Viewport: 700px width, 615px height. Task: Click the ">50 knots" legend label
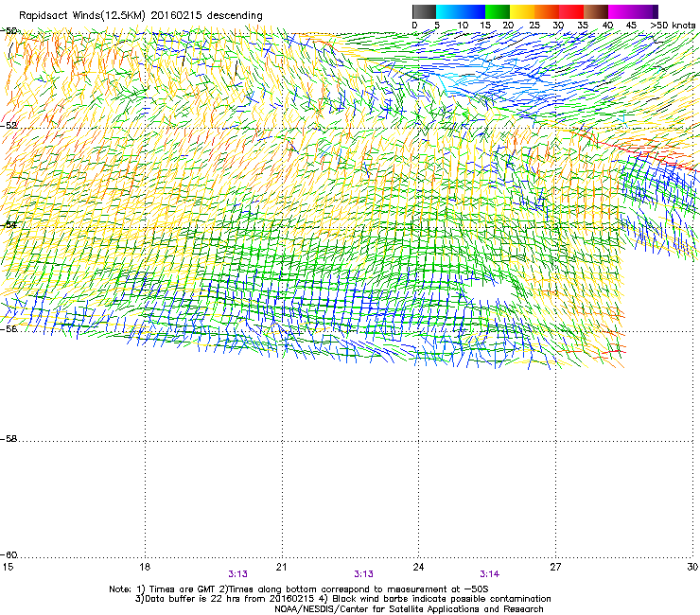[673, 26]
